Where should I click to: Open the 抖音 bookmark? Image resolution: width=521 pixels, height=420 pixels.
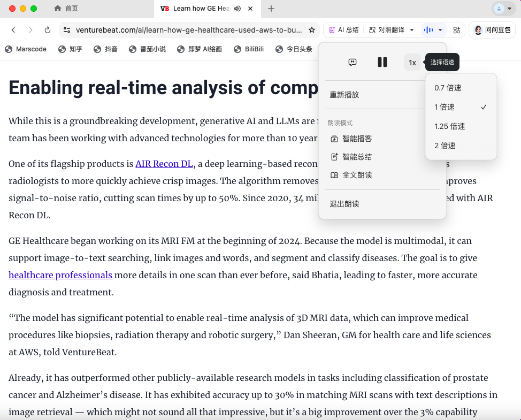point(105,49)
